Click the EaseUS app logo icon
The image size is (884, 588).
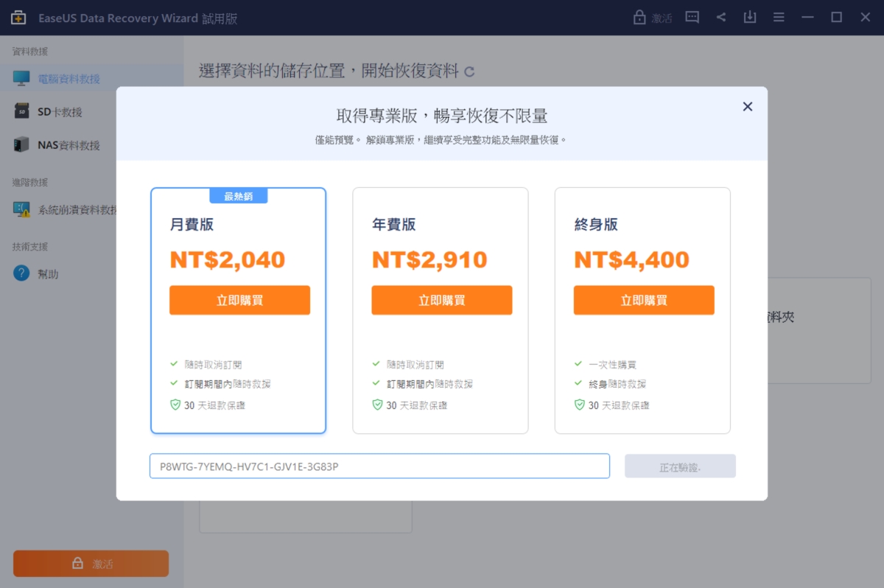[18, 18]
